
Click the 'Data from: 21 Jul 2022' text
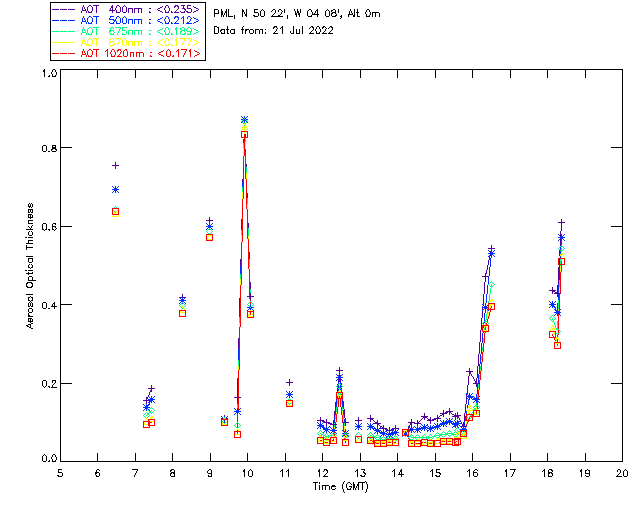(273, 30)
